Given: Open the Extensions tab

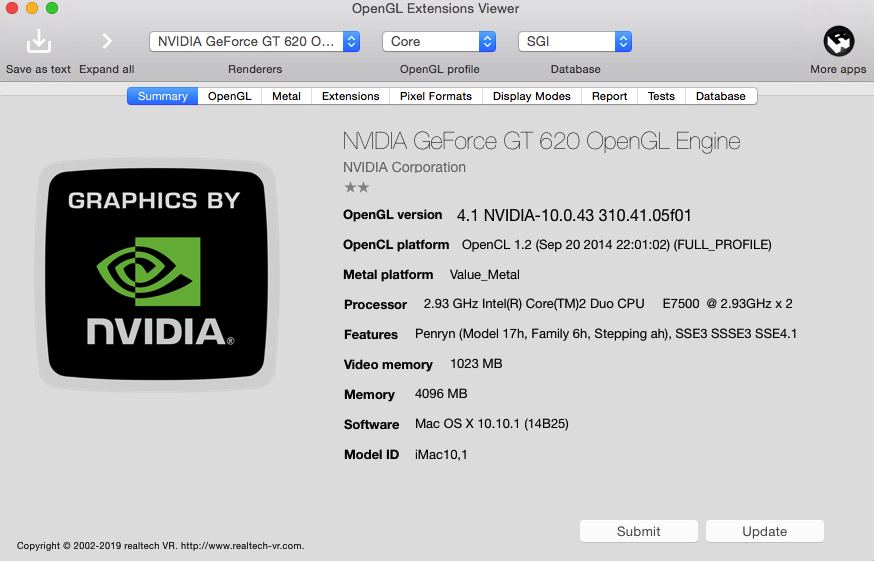Looking at the screenshot, I should [351, 96].
